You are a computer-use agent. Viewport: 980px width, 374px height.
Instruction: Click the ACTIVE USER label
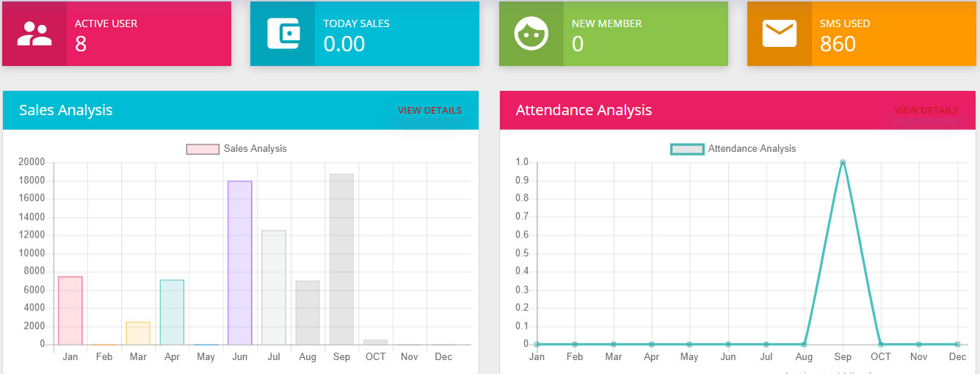106,23
